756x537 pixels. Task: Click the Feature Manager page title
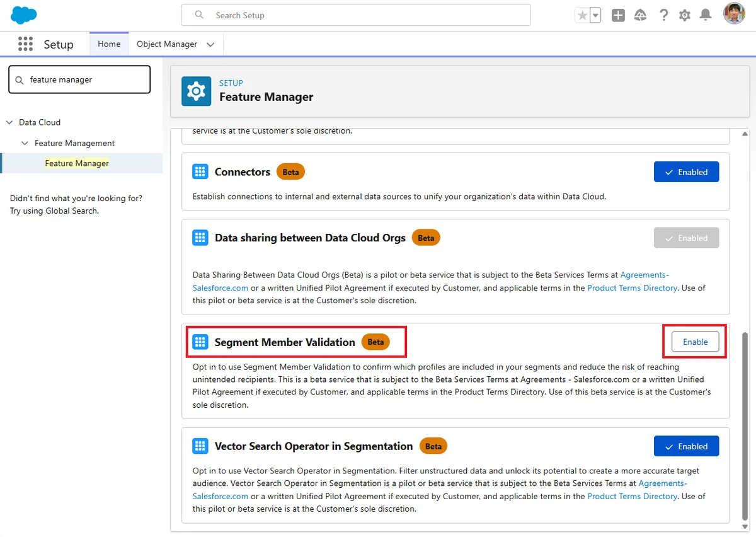pyautogui.click(x=266, y=97)
